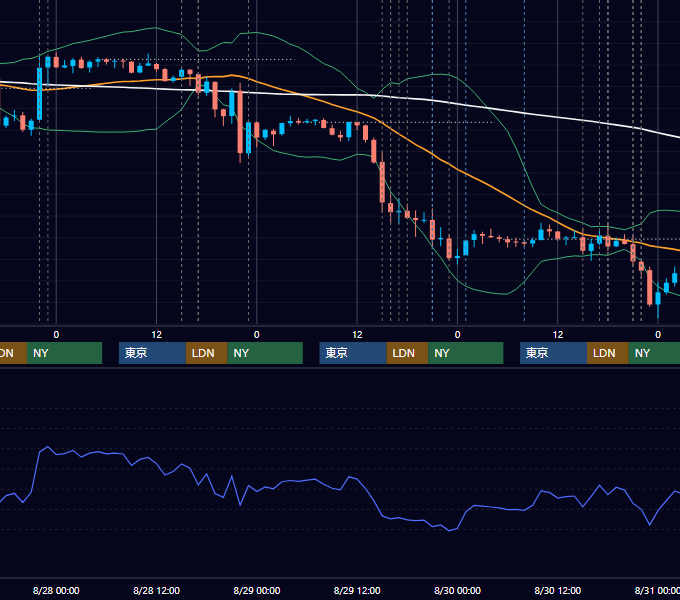Click the 8/30 12:00 date label

click(x=558, y=590)
